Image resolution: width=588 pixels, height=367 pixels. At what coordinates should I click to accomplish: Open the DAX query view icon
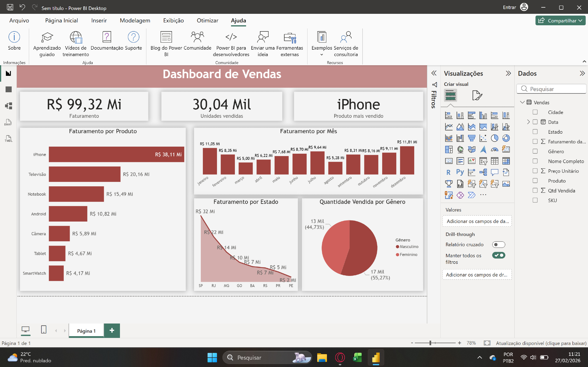[x=8, y=122]
